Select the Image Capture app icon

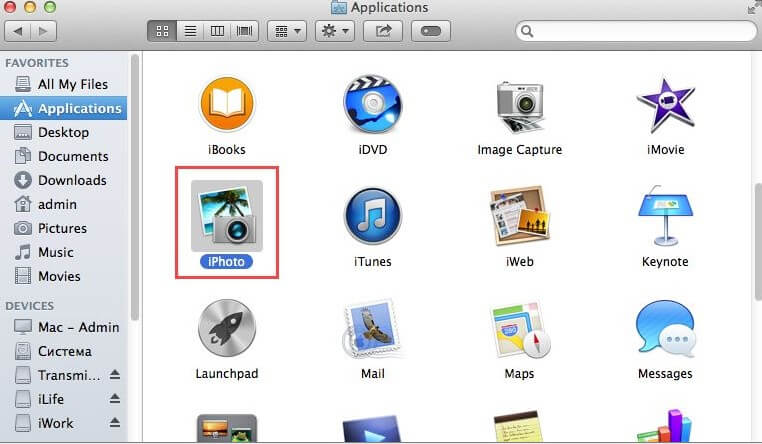click(x=520, y=106)
